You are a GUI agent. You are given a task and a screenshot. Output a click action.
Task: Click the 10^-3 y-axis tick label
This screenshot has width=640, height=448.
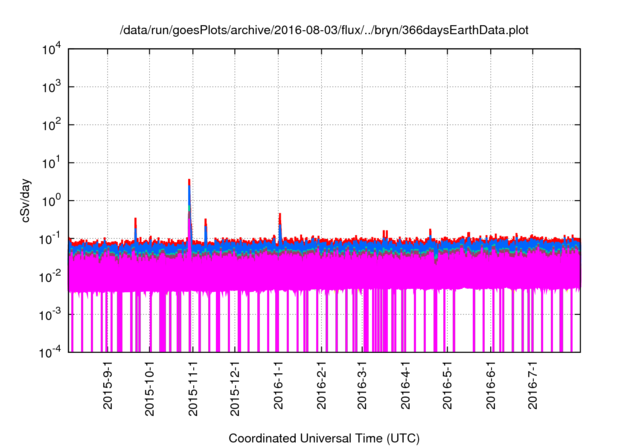tap(50, 315)
